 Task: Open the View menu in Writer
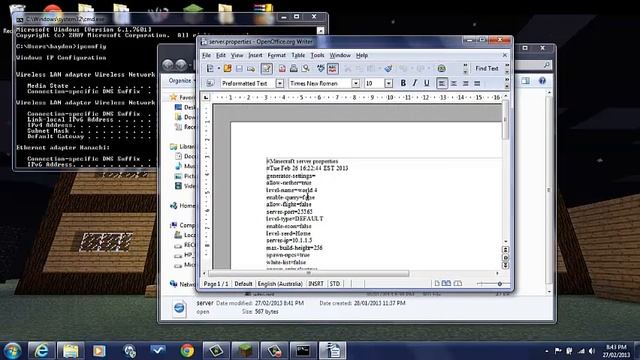click(x=237, y=55)
